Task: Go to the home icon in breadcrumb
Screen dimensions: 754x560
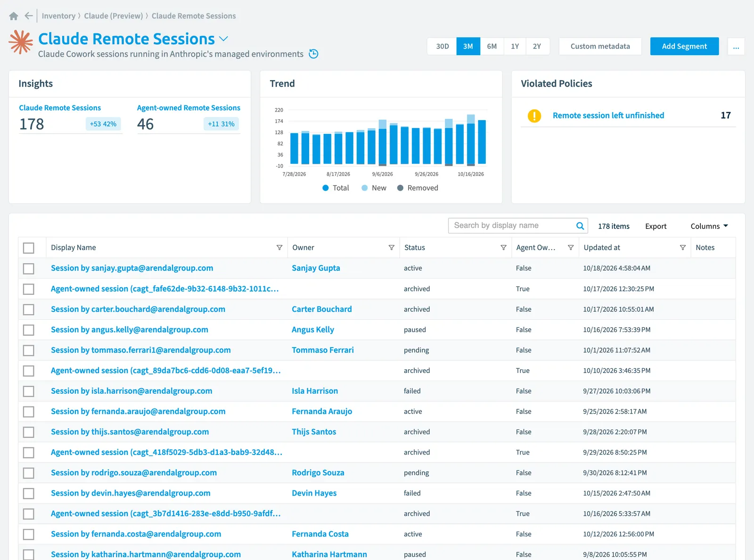Action: [14, 16]
